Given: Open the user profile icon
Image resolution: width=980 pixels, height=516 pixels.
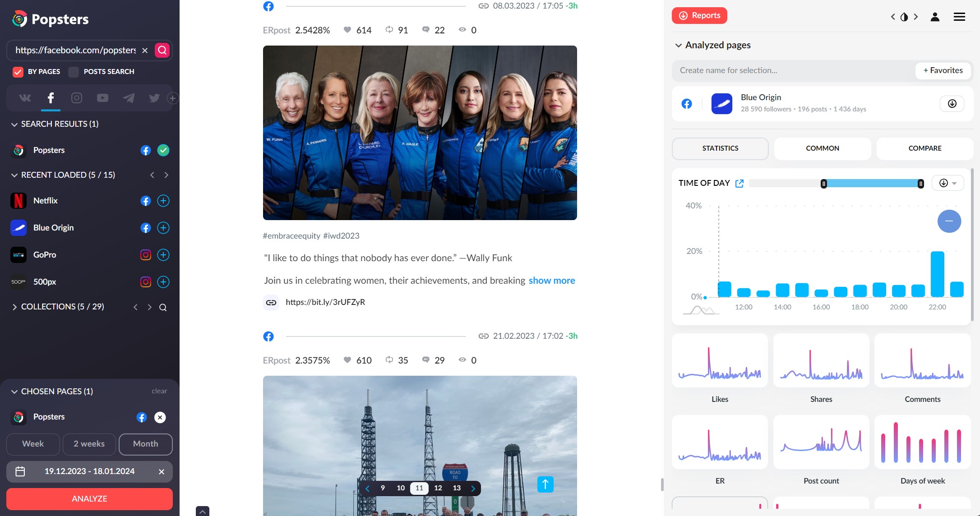Looking at the screenshot, I should [x=935, y=17].
